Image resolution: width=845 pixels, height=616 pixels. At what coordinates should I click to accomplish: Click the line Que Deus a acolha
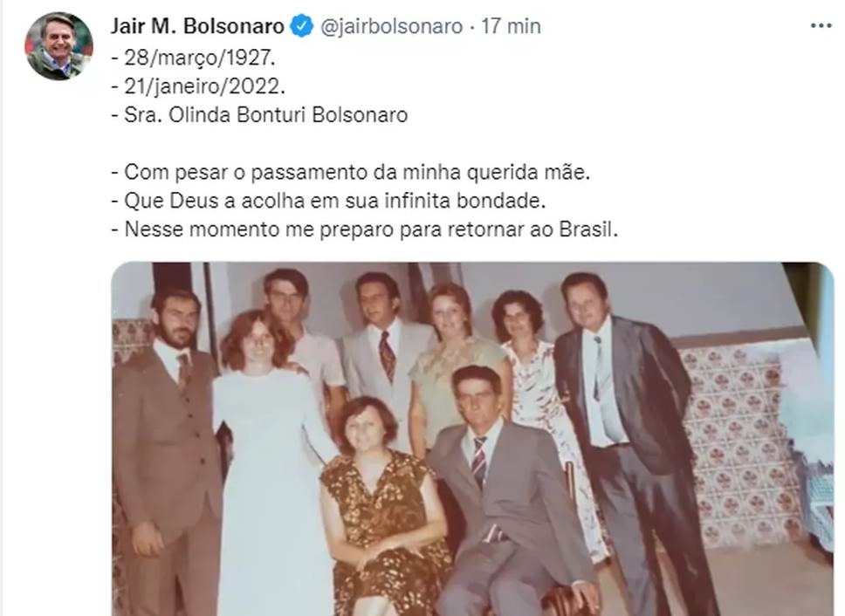(328, 201)
